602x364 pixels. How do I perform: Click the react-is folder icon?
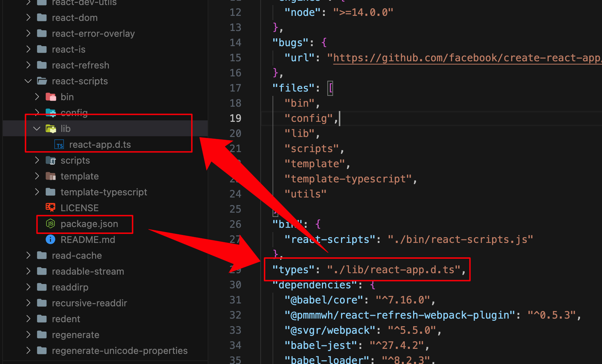[x=42, y=49]
